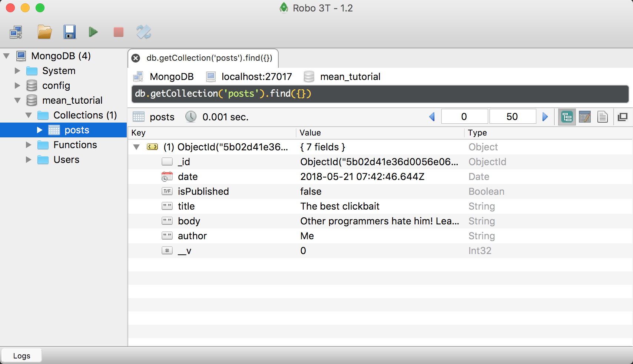Click the MongoDB connection label in header
This screenshot has height=364, width=633.
click(172, 77)
